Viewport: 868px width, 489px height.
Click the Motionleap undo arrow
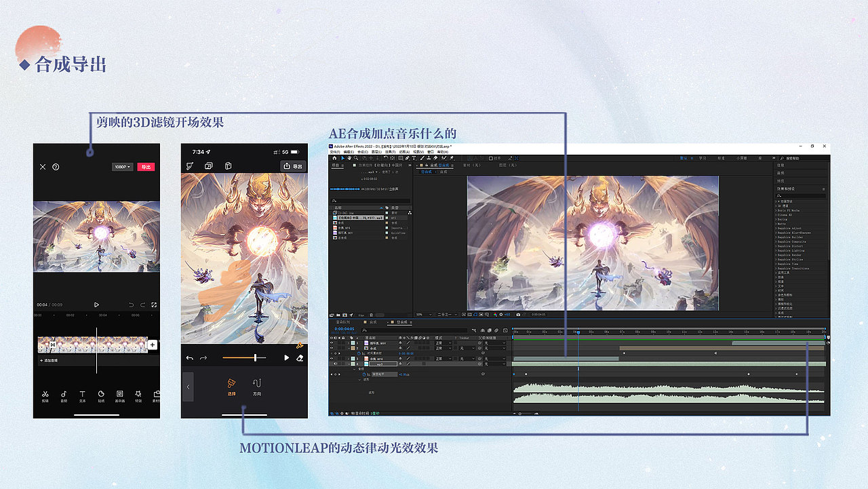[190, 357]
